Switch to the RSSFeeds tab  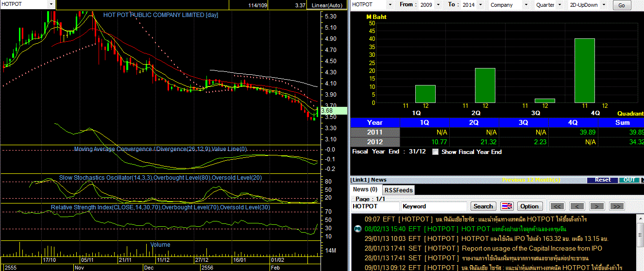click(x=398, y=190)
